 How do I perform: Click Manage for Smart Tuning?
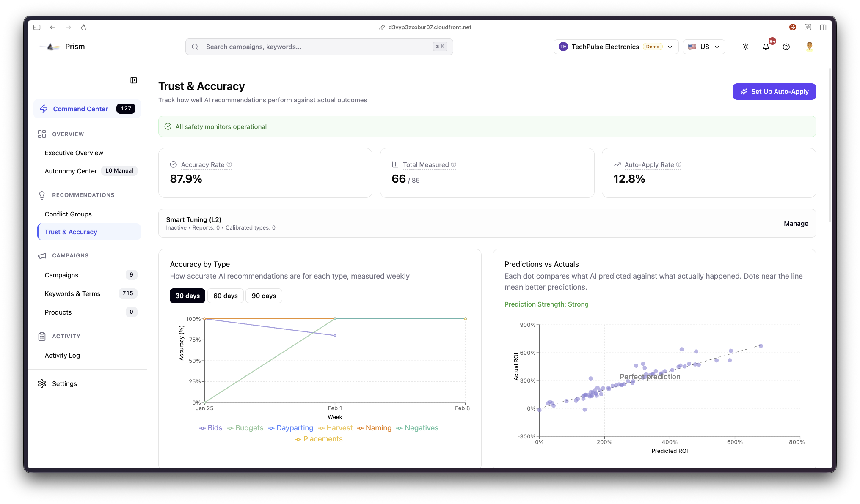pyautogui.click(x=796, y=223)
